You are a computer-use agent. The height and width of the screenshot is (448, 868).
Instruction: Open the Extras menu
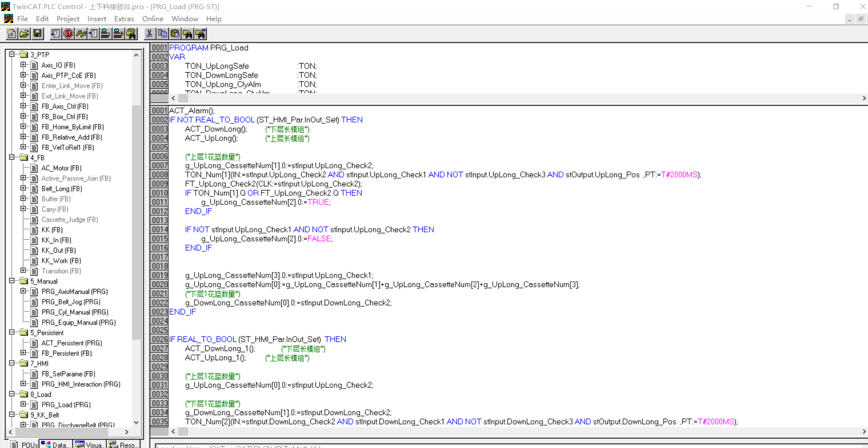(124, 19)
